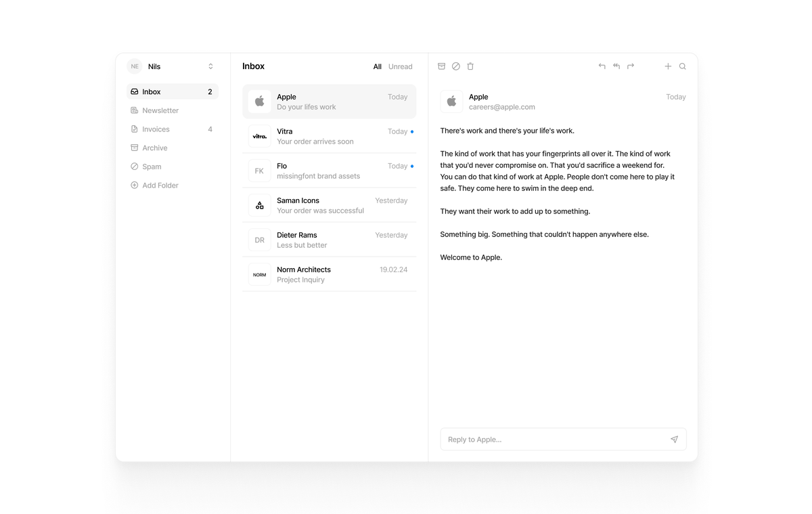Click the DR avatar for Dieter Rams

point(259,240)
